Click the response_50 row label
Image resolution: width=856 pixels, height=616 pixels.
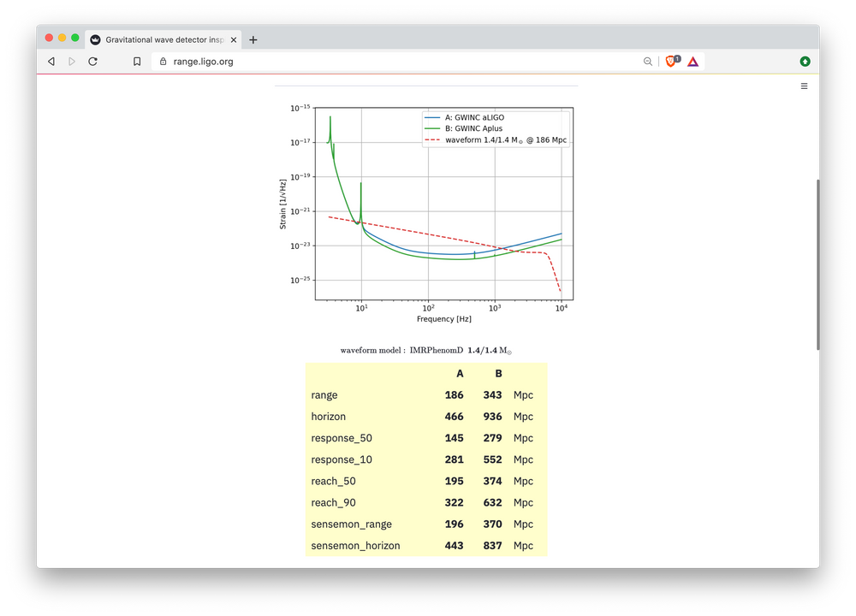click(342, 438)
